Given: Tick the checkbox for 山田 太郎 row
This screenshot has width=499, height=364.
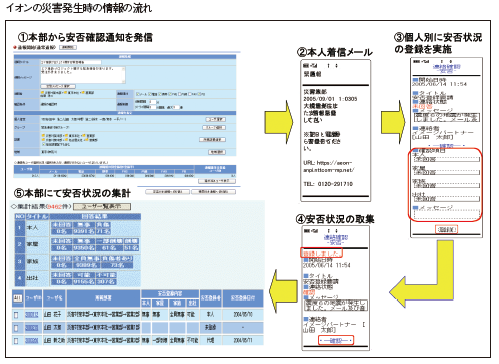Looking at the screenshot, I should (x=16, y=328).
